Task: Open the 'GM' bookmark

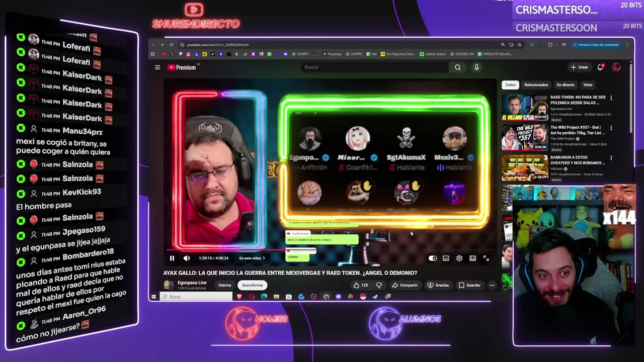Action: tap(371, 54)
